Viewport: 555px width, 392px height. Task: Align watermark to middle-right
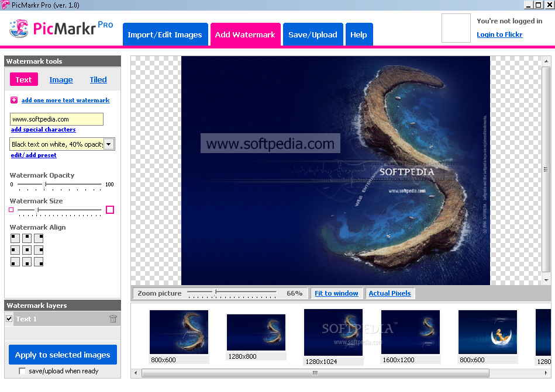[x=39, y=250]
